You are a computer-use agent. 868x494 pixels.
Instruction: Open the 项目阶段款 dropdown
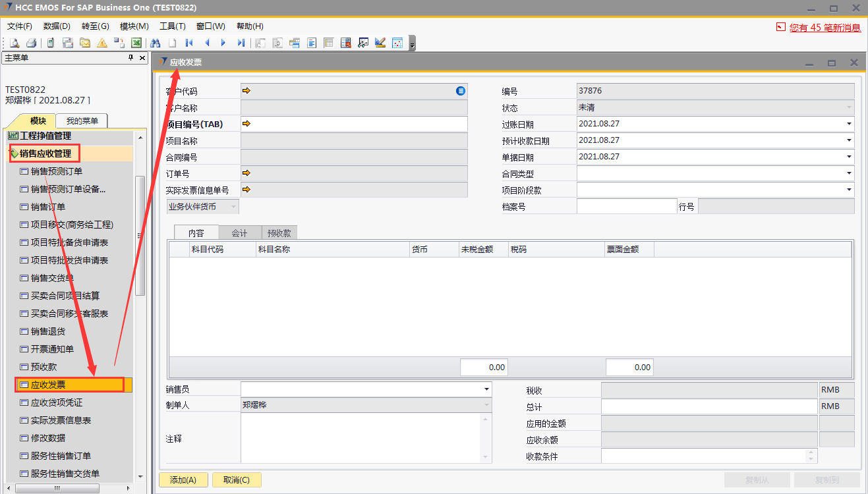tap(849, 190)
